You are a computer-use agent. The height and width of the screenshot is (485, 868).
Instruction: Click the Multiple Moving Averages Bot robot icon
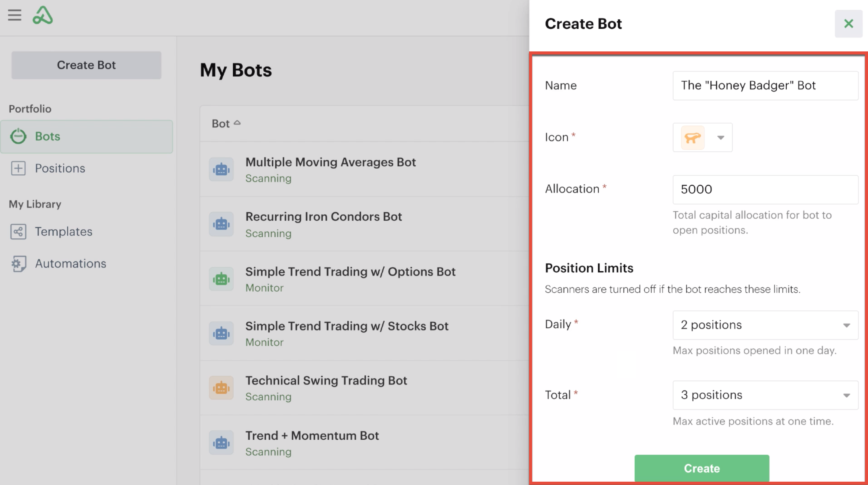(x=221, y=169)
